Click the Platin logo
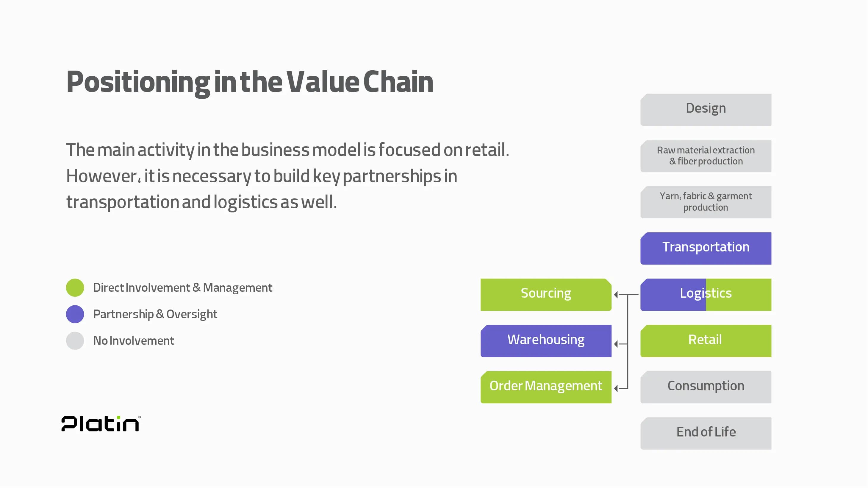Viewport: 868px width, 488px height. (101, 424)
